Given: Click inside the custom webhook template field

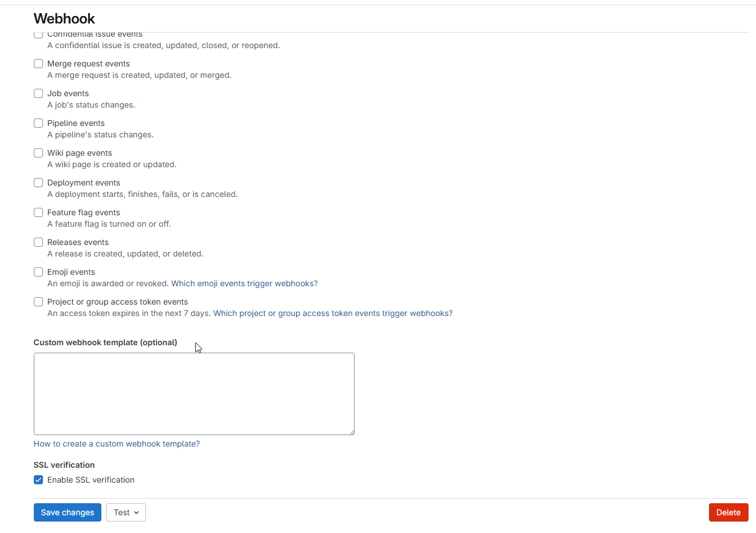Looking at the screenshot, I should 194,393.
